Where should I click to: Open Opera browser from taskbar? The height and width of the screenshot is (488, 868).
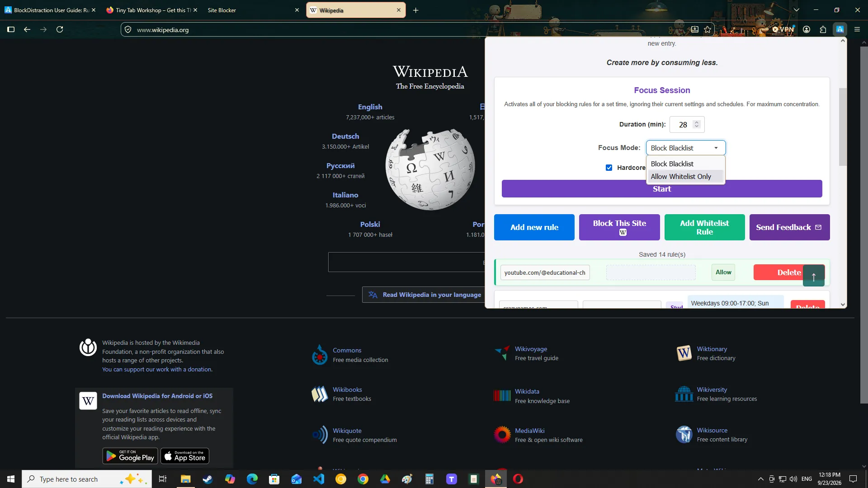coord(518,479)
